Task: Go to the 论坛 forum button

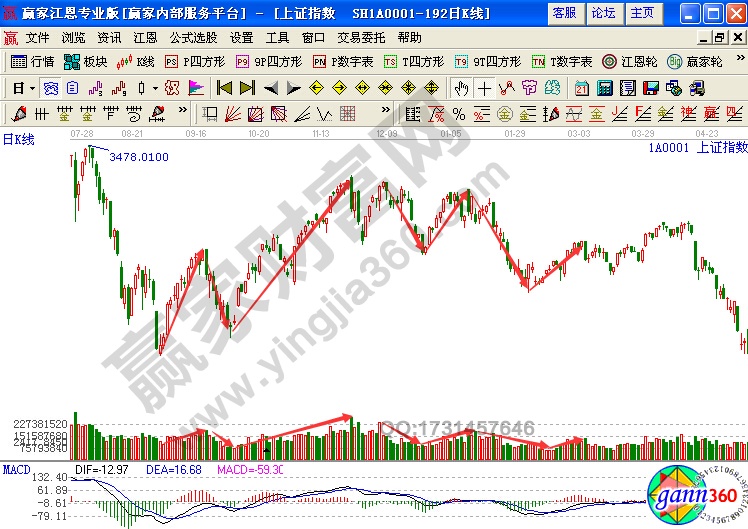Action: 603,13
